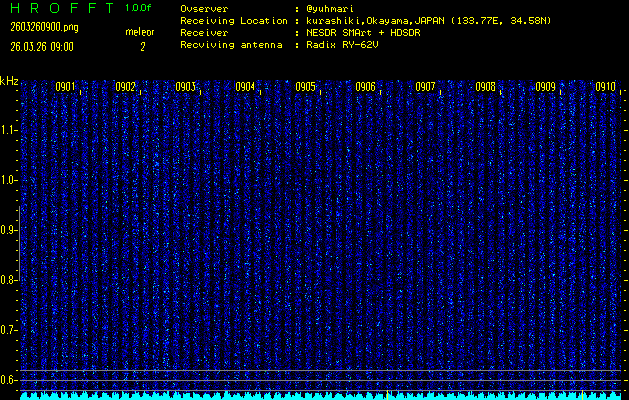629x400 pixels.
Task: Click the 0.8 kHz frequency label
Action: pyautogui.click(x=9, y=280)
